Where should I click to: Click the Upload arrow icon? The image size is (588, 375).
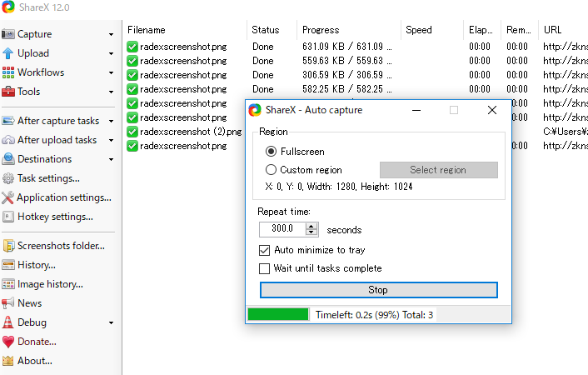7,53
